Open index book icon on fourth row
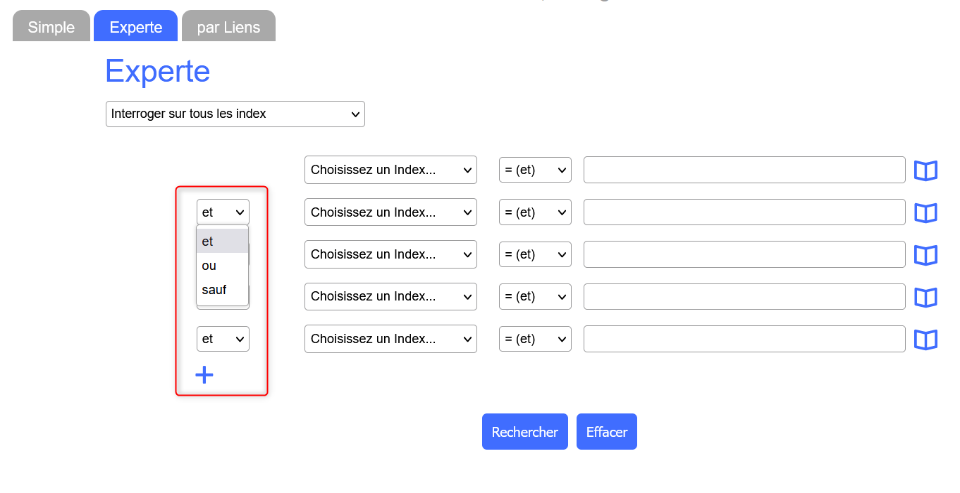This screenshot has width=960, height=493. point(926,297)
